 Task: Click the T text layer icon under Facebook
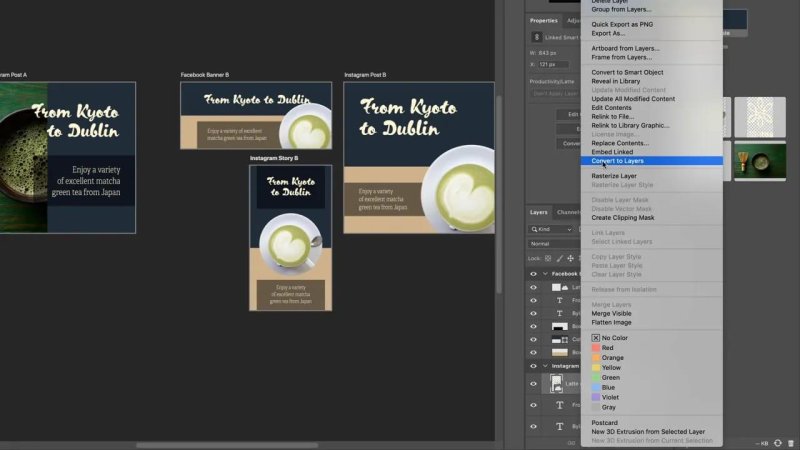(560, 301)
